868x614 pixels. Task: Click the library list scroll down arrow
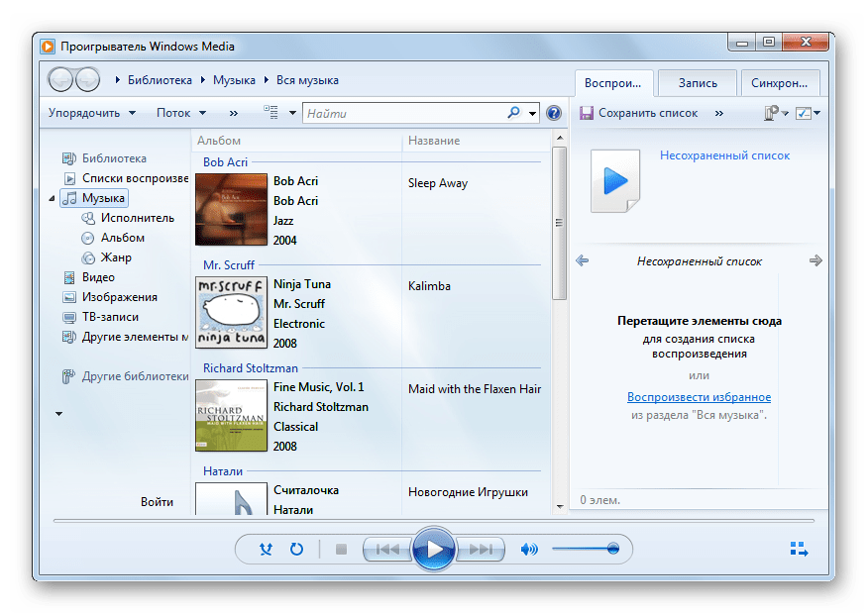560,507
